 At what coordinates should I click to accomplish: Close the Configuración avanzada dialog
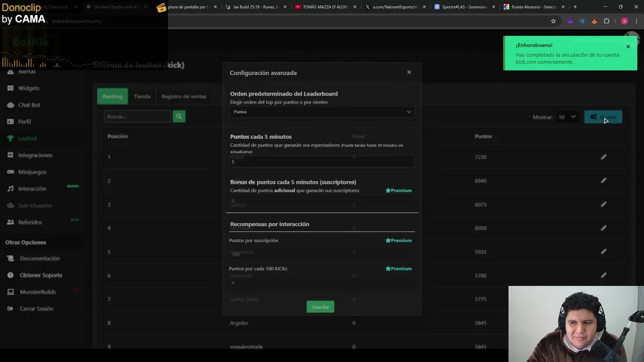pos(409,72)
